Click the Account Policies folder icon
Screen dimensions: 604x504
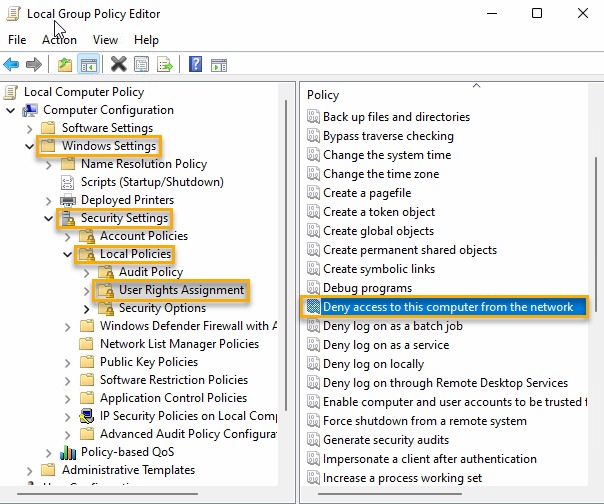[x=87, y=236]
